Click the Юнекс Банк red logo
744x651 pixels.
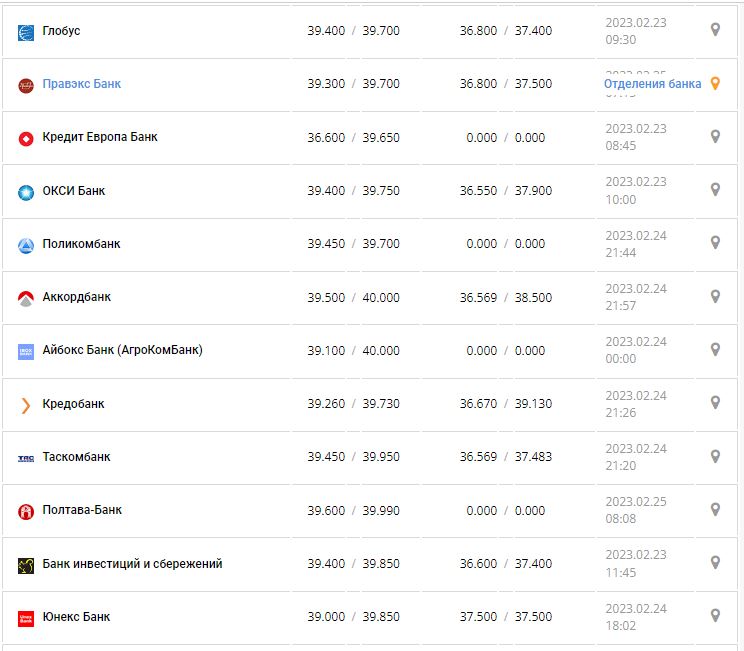26,618
